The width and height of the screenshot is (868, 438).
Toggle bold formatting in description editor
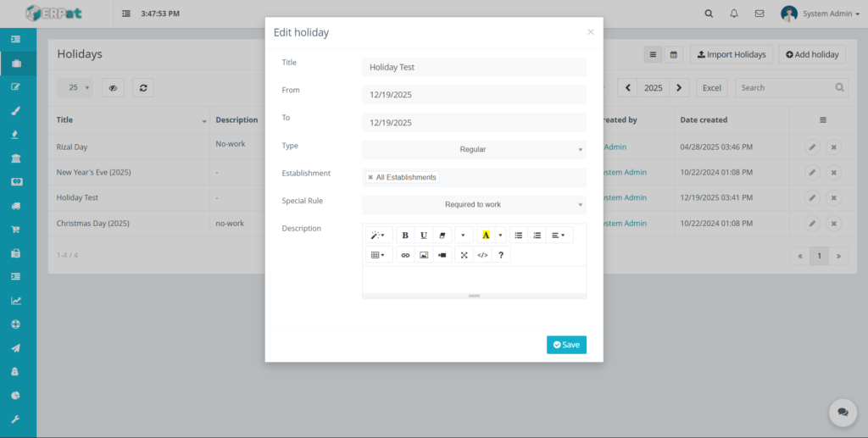click(x=405, y=235)
